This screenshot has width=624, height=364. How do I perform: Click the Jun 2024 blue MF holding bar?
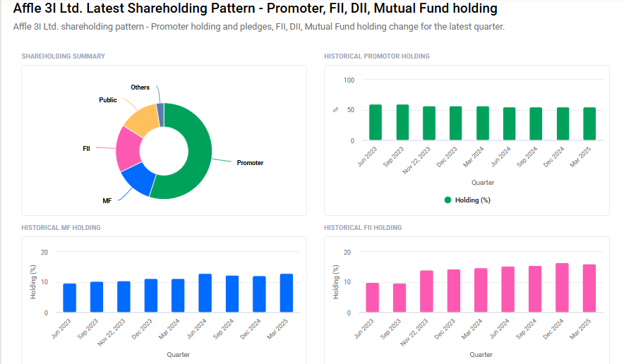coord(205,293)
